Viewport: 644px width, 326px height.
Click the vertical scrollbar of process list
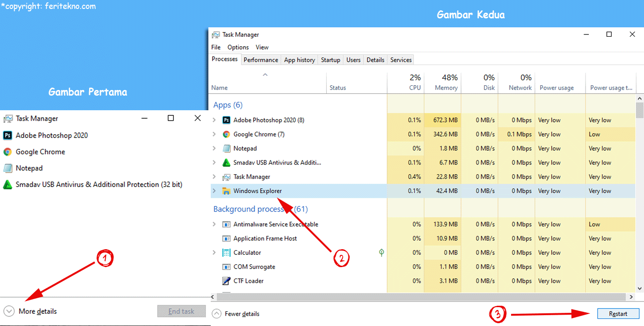pos(640,110)
